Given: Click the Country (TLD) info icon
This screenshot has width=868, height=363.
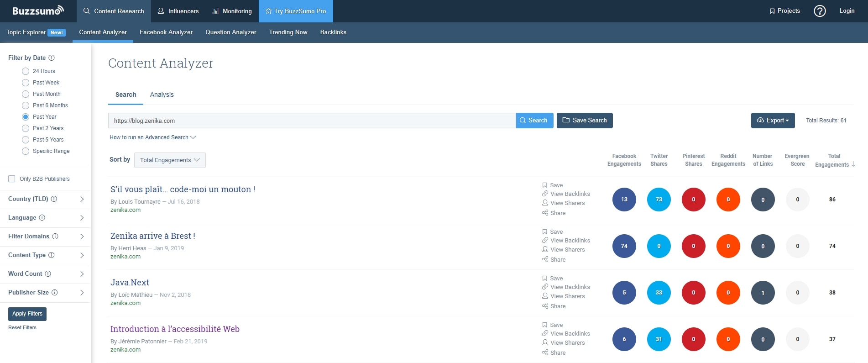Looking at the screenshot, I should [x=54, y=199].
